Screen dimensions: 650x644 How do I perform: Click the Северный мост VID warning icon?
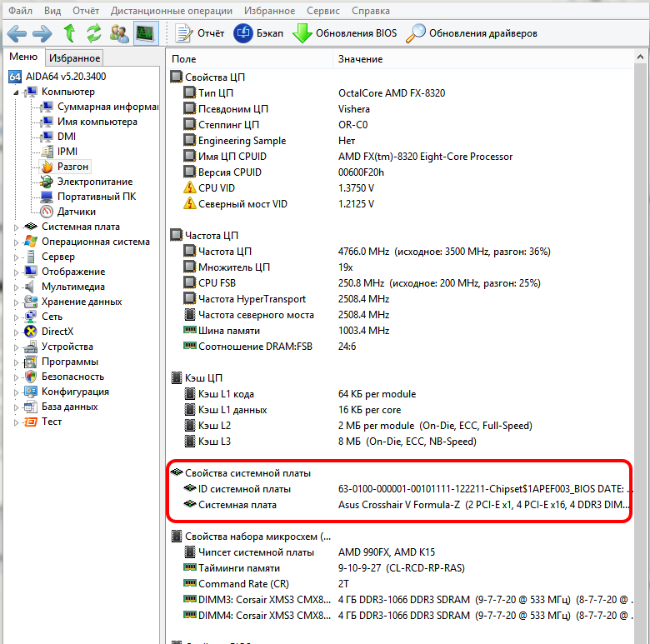189,203
